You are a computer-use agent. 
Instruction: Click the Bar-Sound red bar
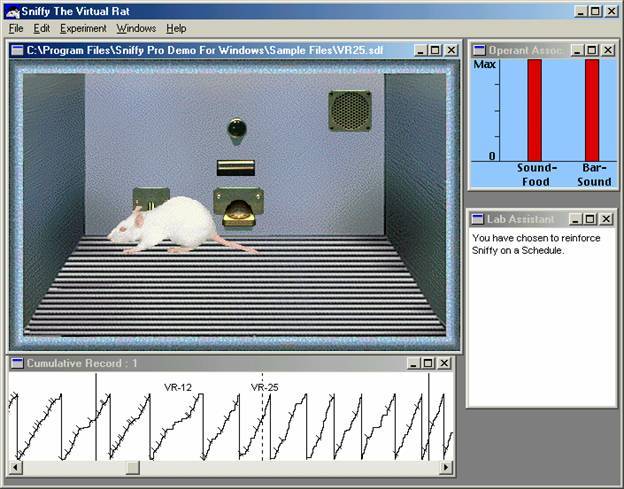click(592, 110)
